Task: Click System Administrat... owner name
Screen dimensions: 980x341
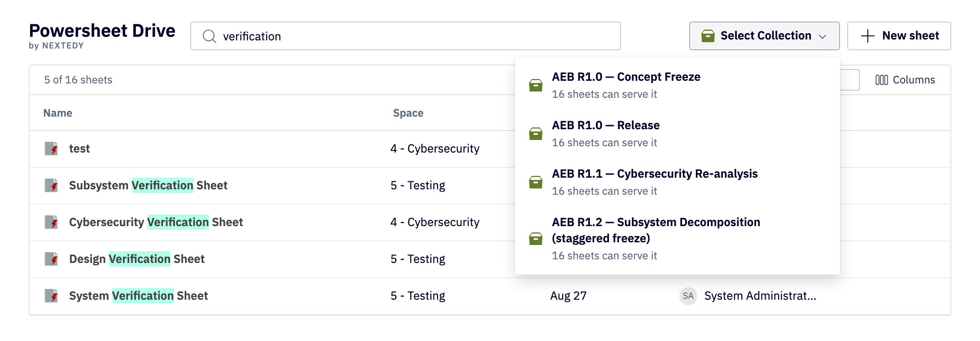Action: click(760, 296)
